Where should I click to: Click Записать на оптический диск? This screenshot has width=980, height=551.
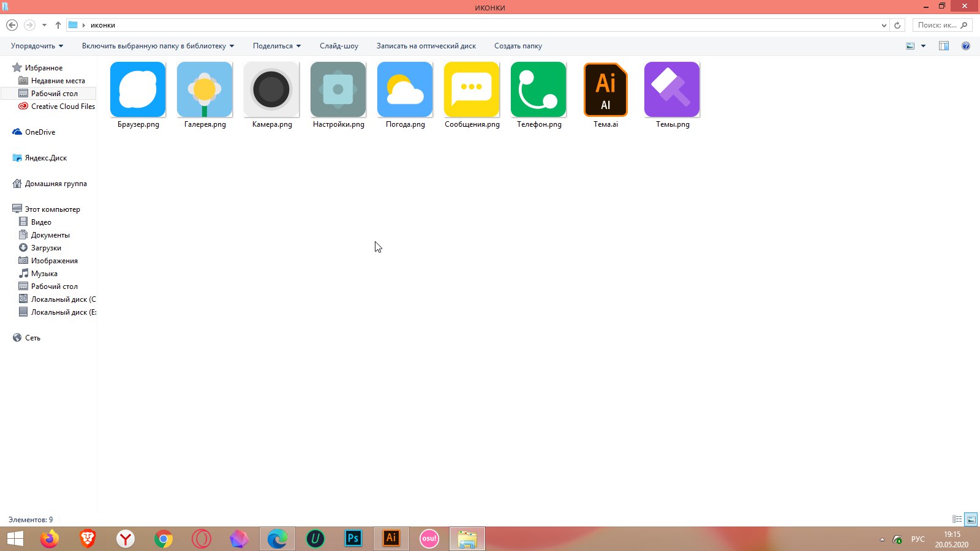(x=426, y=46)
